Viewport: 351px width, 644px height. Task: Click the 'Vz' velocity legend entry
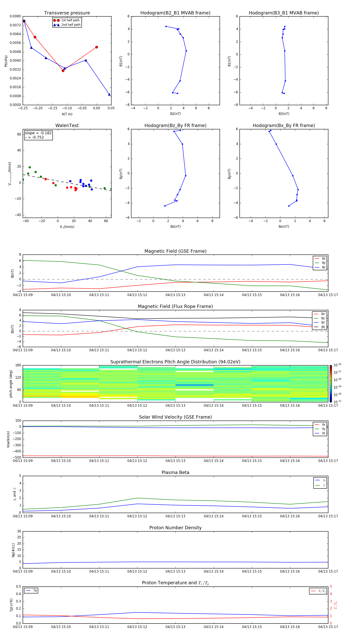point(320,433)
